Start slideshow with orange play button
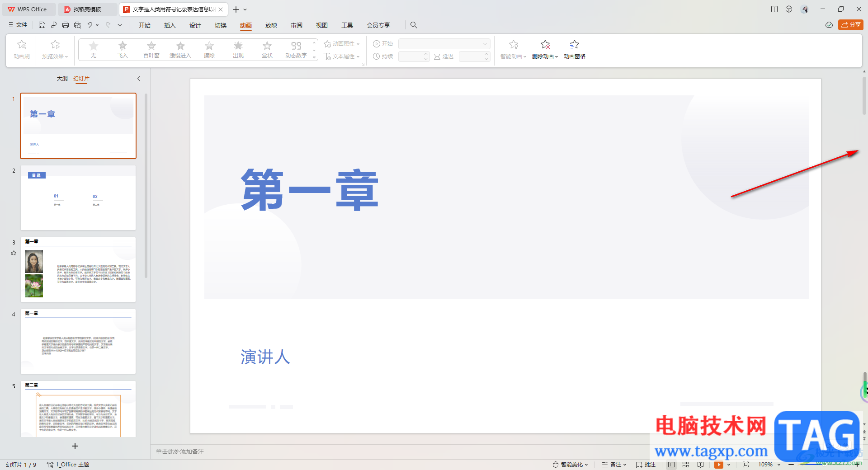The width and height of the screenshot is (868, 470). [719, 465]
